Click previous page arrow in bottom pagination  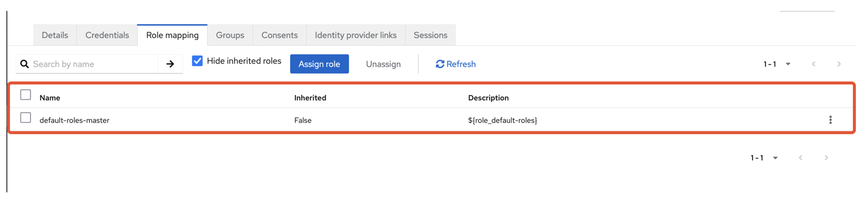[x=800, y=158]
